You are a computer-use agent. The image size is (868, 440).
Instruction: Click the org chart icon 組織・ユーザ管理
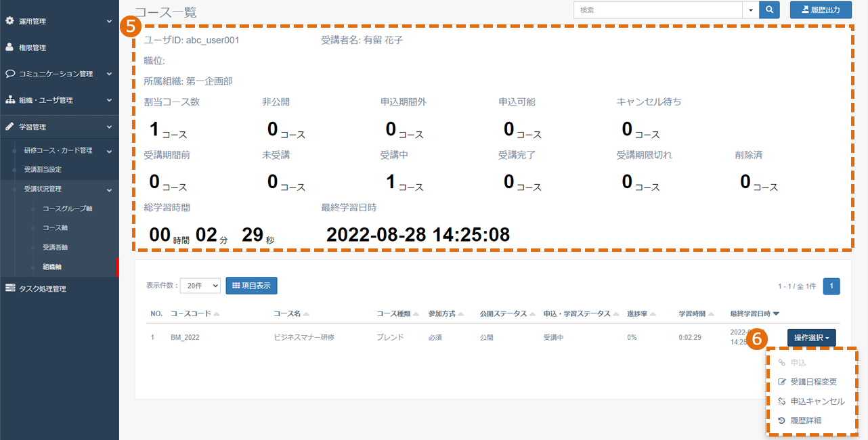[x=10, y=100]
